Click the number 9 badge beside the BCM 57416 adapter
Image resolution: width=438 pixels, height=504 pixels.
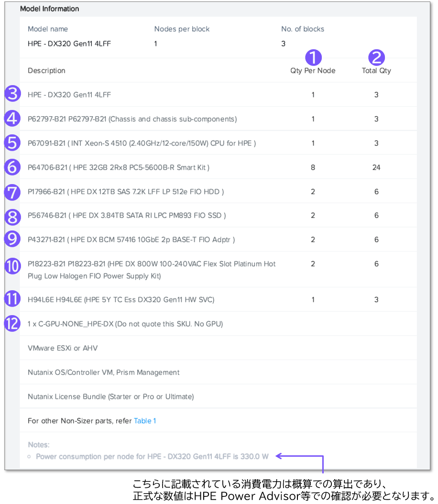[12, 239]
